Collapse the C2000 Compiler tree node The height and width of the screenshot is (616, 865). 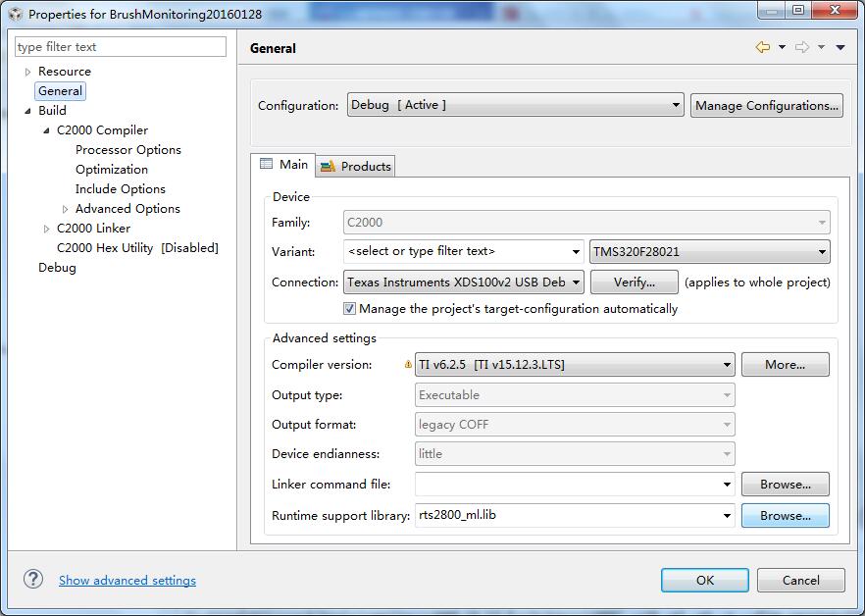click(46, 130)
